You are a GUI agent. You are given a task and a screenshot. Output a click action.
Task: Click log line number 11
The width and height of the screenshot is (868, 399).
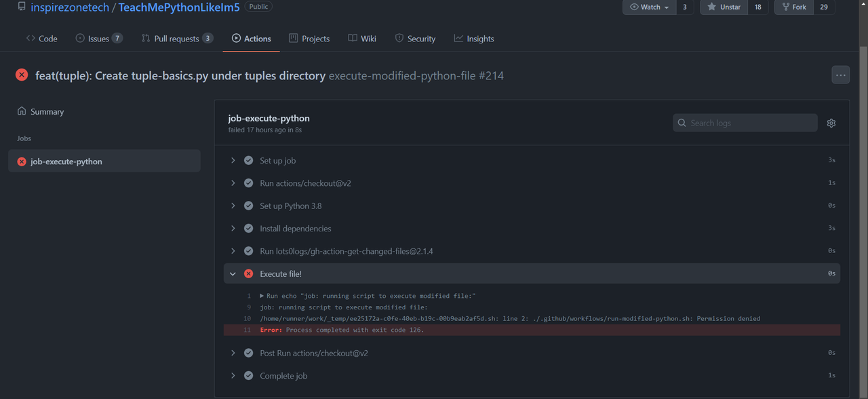[247, 330]
